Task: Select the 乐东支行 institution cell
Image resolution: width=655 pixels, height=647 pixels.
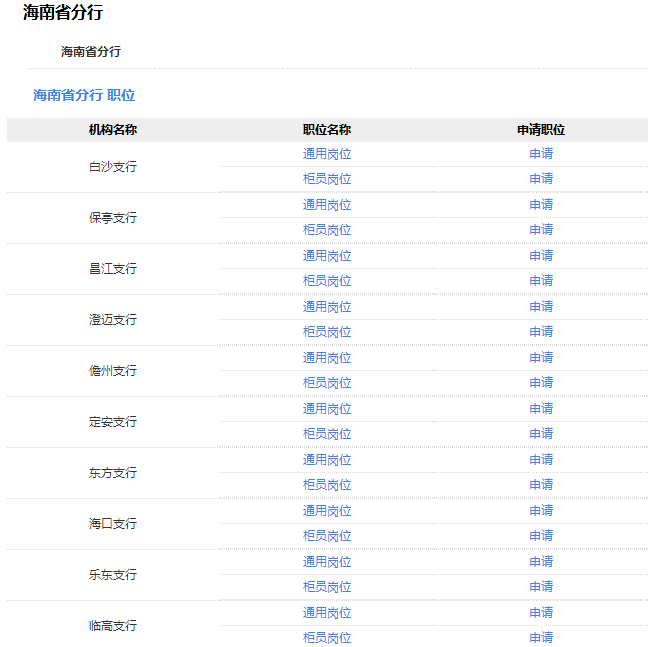Action: pyautogui.click(x=113, y=575)
